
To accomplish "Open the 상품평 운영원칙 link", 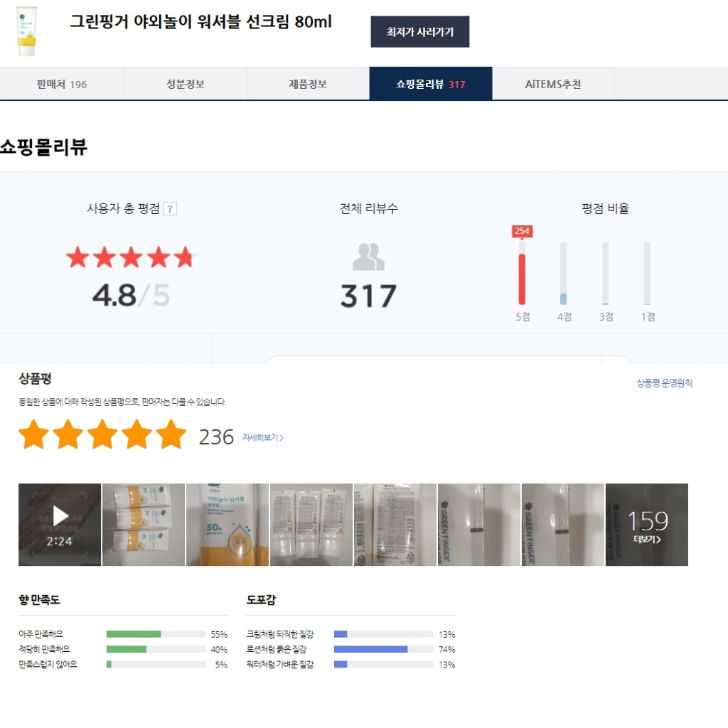I will (665, 383).
